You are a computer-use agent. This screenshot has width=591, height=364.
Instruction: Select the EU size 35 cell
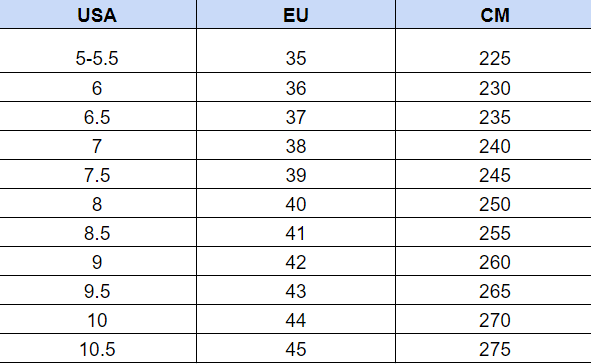(x=296, y=50)
